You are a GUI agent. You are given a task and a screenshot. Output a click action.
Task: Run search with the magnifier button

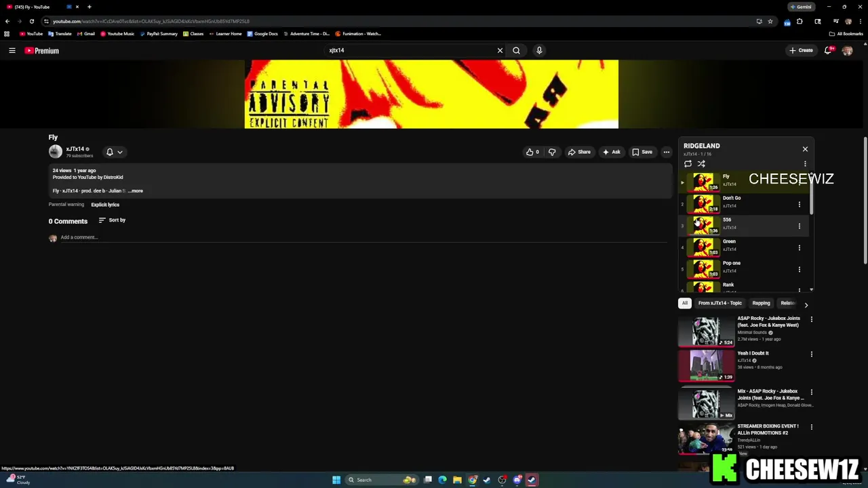pyautogui.click(x=516, y=50)
